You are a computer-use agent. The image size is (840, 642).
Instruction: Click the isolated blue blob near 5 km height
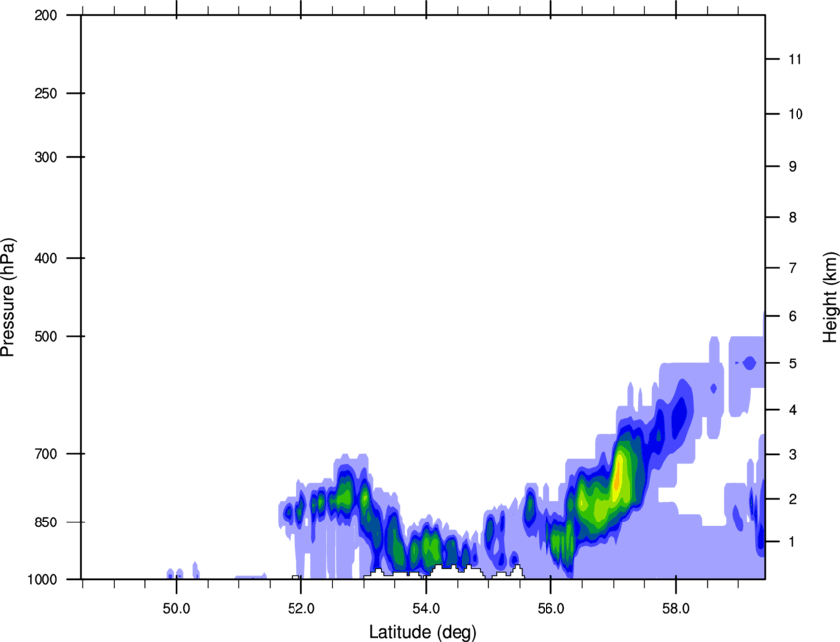click(x=749, y=363)
